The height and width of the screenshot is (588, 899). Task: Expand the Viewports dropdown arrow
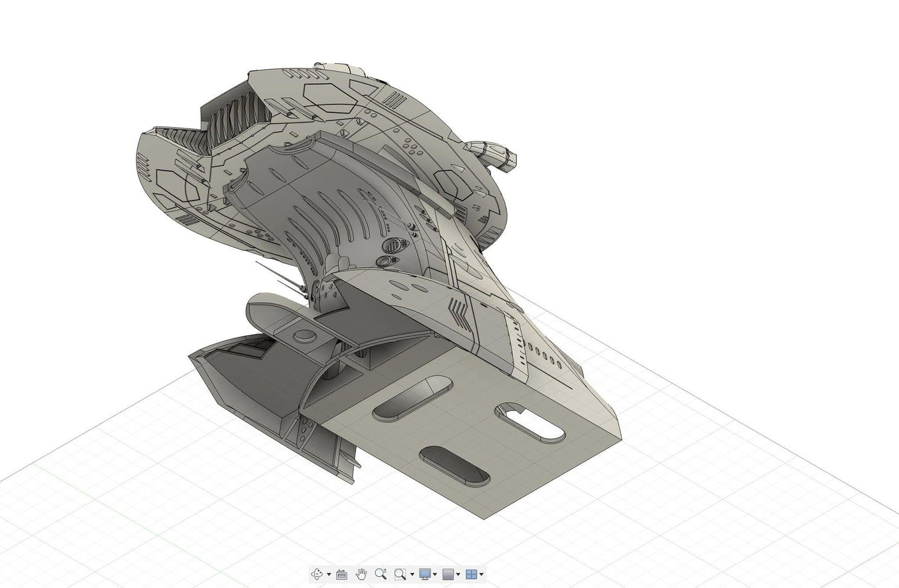(482, 575)
